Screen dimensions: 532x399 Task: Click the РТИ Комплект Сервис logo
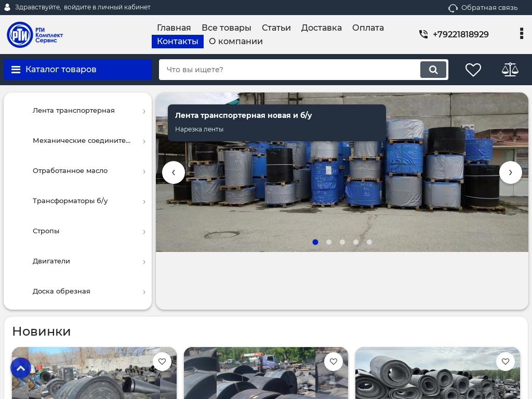pos(35,35)
